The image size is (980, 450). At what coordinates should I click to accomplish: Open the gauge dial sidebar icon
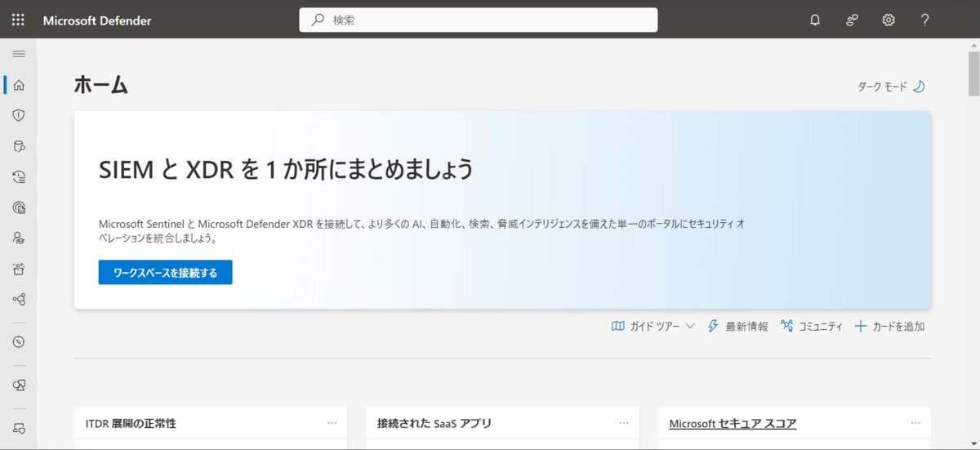tap(19, 341)
